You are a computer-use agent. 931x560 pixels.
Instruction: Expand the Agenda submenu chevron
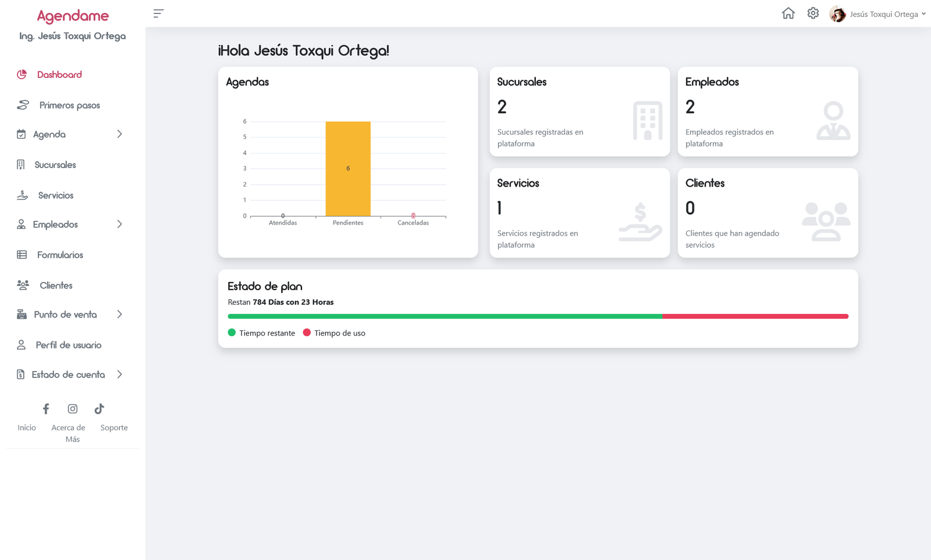click(x=119, y=134)
